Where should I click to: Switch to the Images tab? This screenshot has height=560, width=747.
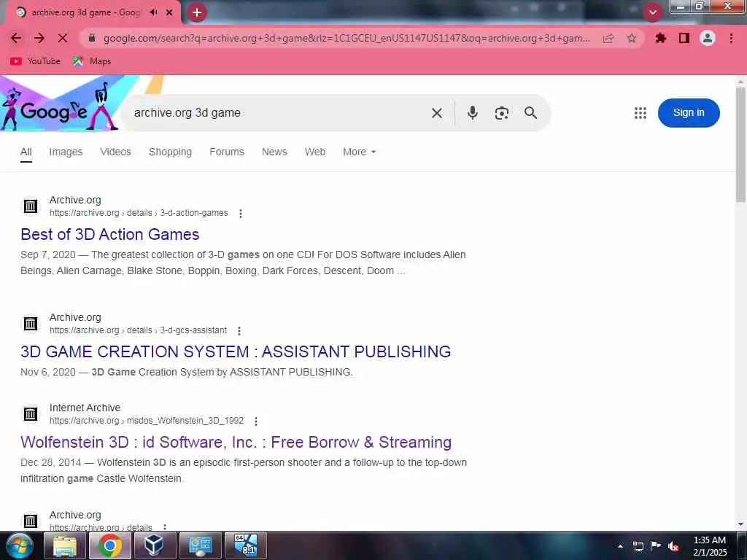tap(66, 152)
